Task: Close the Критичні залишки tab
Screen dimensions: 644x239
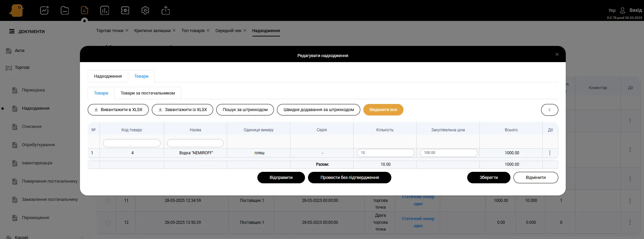Action: click(174, 30)
